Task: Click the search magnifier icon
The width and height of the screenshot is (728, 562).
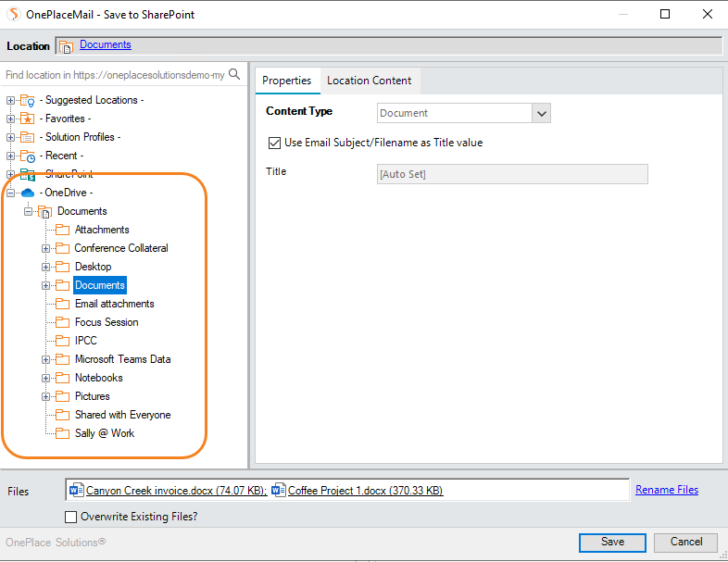Action: point(234,74)
